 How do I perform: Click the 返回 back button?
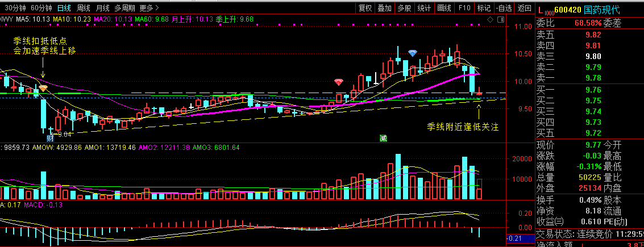point(524,8)
